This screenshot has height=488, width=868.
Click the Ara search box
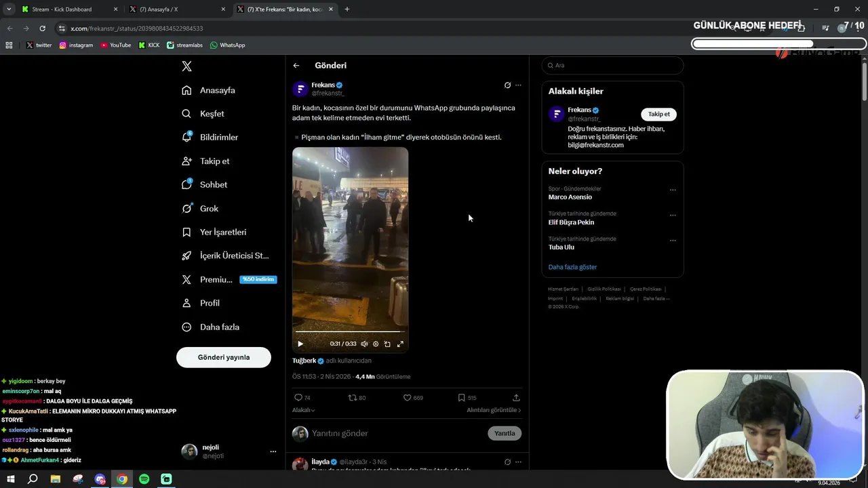(612, 65)
